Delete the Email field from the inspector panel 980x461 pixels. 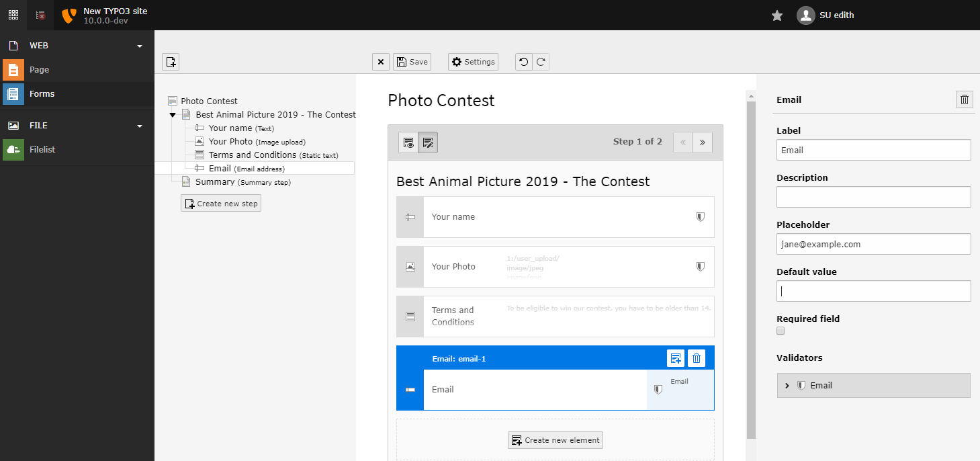[965, 99]
